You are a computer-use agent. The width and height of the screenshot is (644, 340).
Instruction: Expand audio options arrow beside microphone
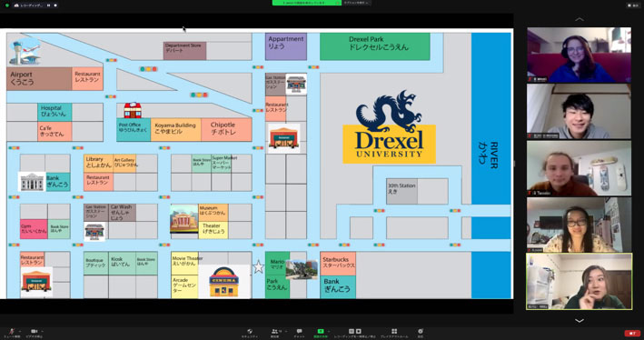pyautogui.click(x=20, y=331)
